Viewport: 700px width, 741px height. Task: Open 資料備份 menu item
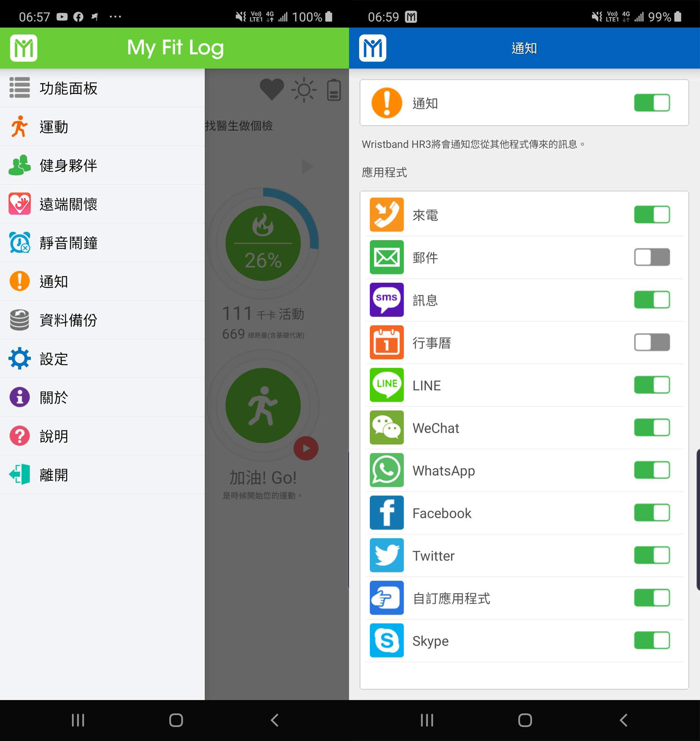(102, 320)
